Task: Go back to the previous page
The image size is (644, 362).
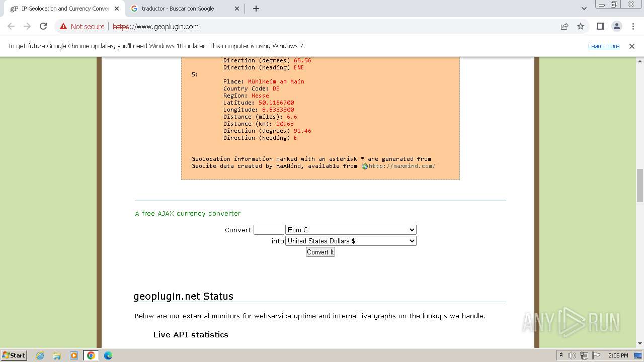Action: point(11,27)
